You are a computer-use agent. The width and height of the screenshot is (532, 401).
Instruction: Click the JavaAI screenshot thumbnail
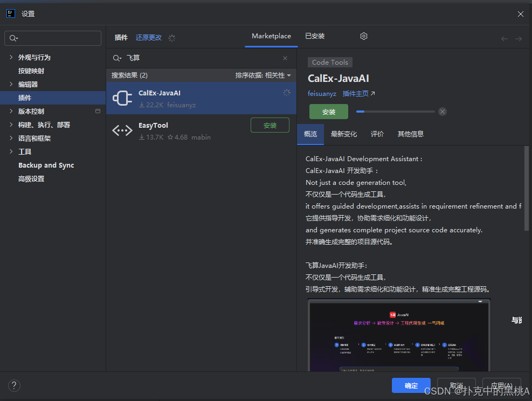point(399,335)
